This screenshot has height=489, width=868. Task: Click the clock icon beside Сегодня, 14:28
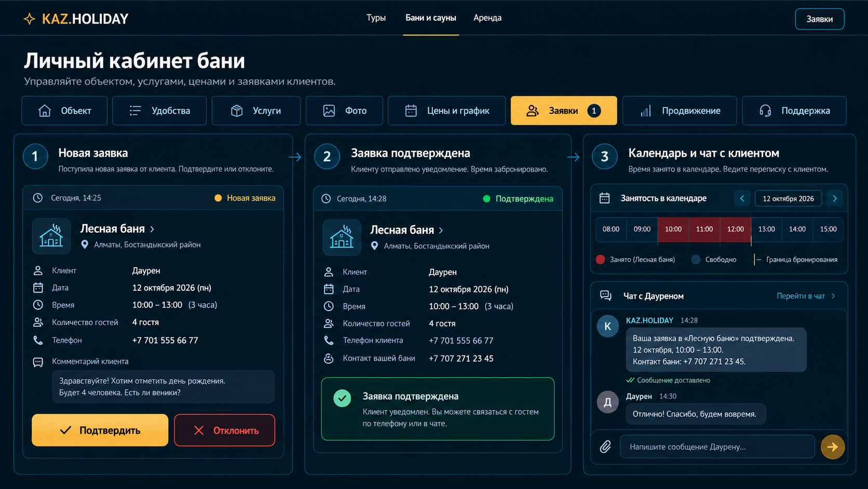(326, 199)
